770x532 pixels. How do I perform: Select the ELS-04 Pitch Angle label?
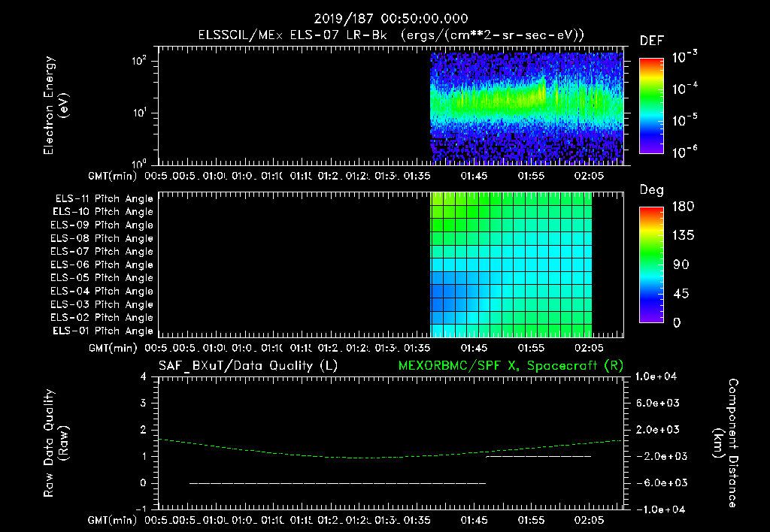pos(102,292)
